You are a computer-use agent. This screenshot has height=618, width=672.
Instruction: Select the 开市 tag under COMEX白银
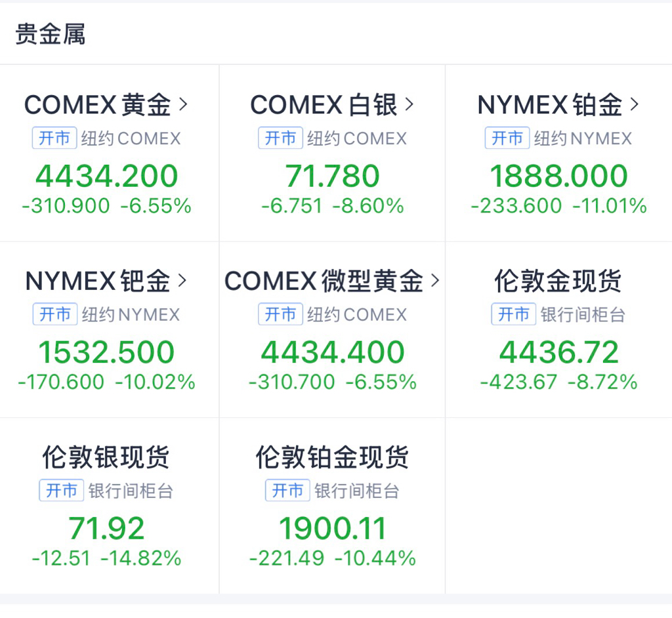pyautogui.click(x=281, y=138)
